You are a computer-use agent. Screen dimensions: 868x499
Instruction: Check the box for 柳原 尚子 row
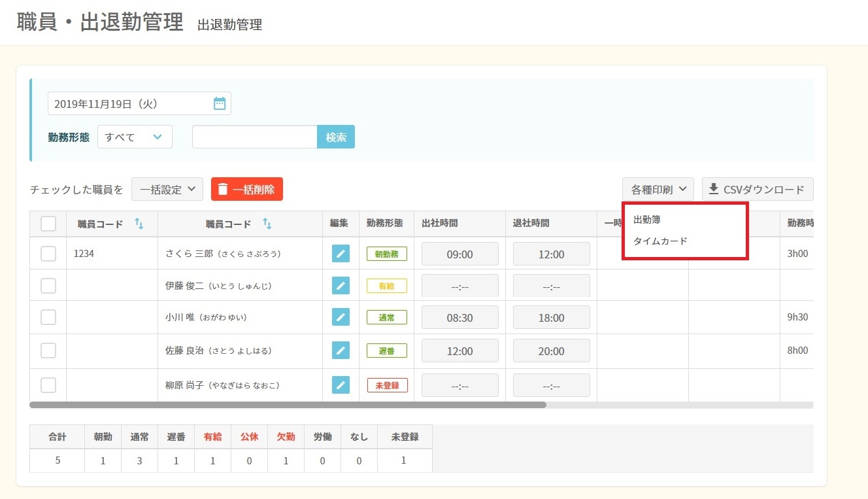(48, 385)
